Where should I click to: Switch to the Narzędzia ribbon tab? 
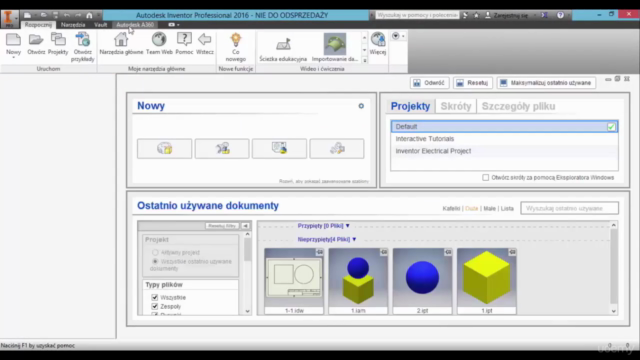pyautogui.click(x=73, y=25)
